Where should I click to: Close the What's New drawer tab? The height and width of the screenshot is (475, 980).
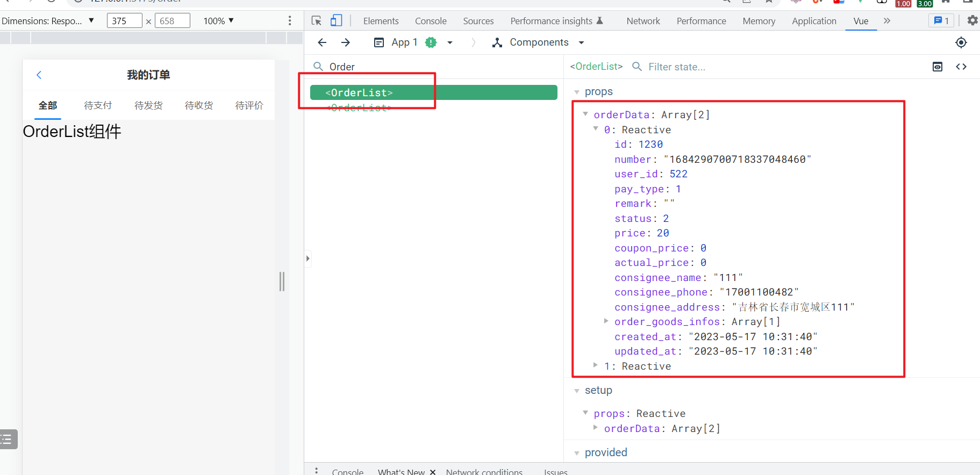[433, 472]
